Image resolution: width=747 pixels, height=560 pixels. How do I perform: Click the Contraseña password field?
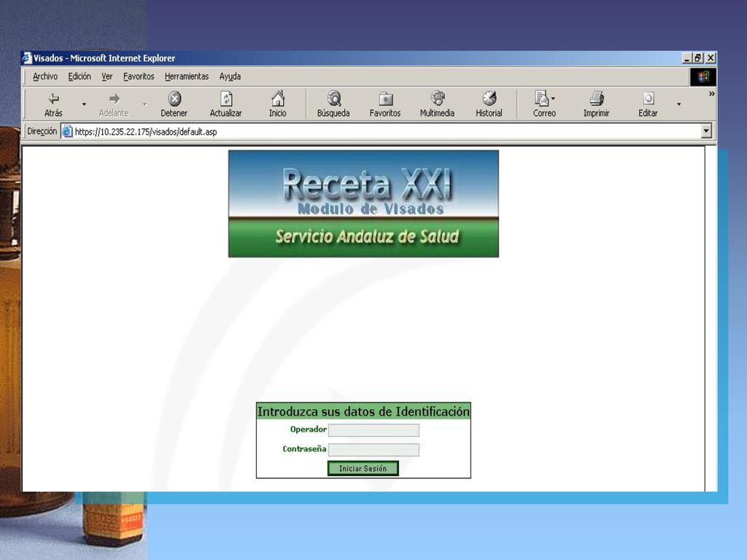click(x=374, y=449)
